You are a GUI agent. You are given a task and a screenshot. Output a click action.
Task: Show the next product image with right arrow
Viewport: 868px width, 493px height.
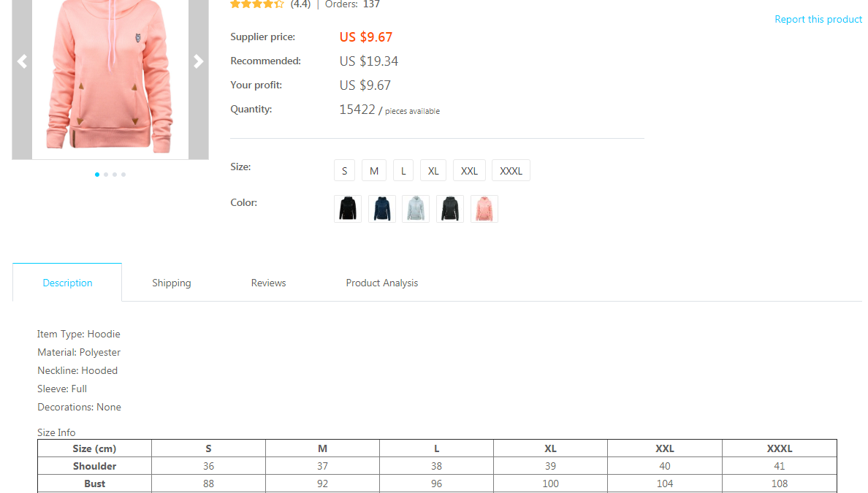198,61
